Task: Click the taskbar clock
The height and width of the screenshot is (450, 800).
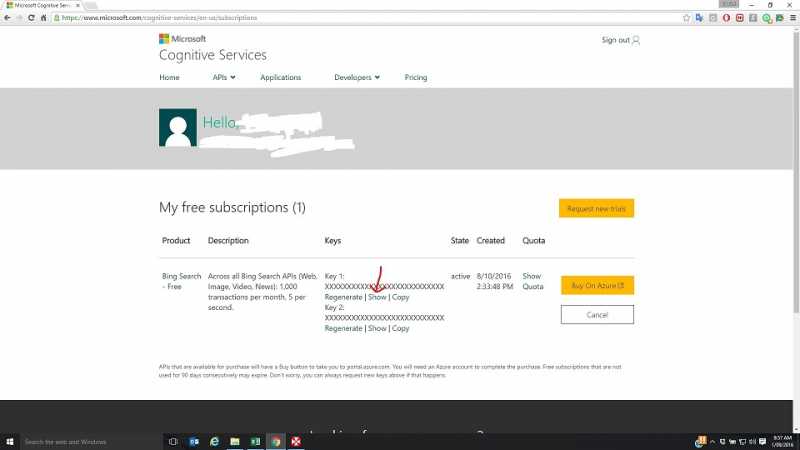Action: coord(782,442)
